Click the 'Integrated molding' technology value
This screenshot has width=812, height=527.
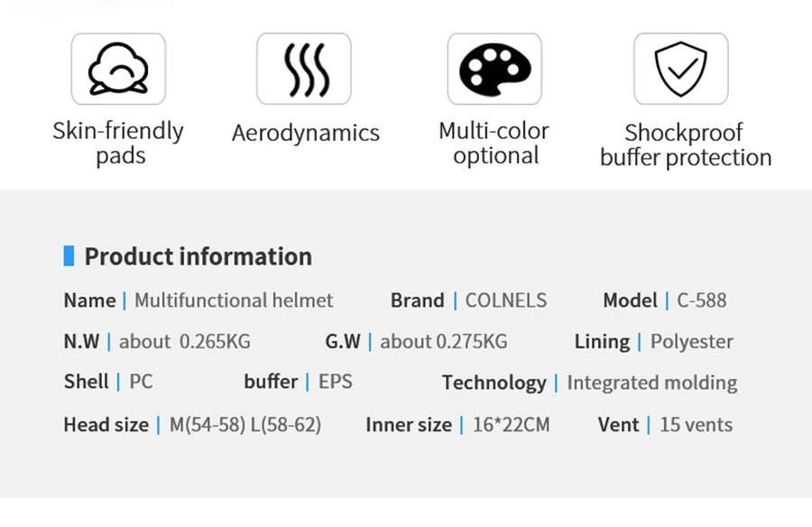(x=651, y=383)
